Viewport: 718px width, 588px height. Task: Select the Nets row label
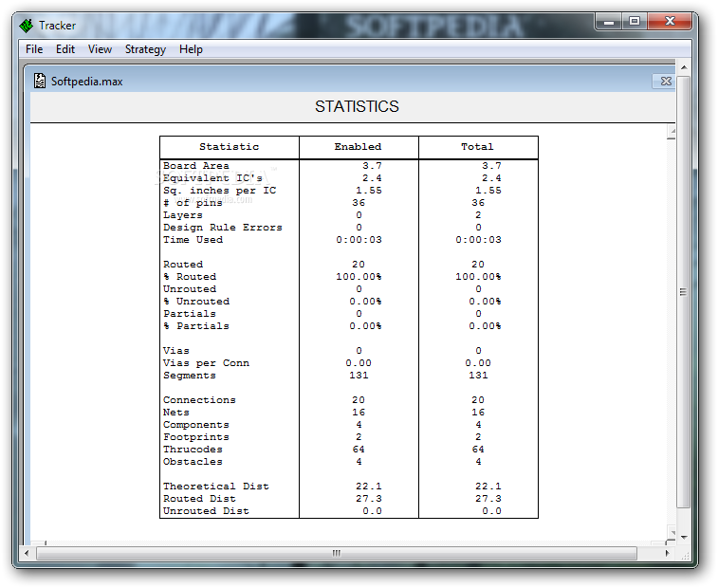coord(175,413)
